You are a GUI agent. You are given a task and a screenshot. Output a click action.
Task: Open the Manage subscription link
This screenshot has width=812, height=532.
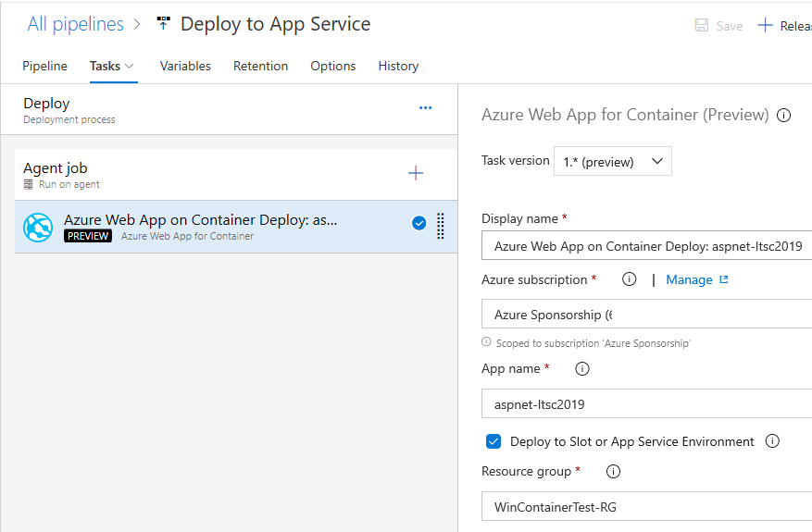pyautogui.click(x=696, y=279)
